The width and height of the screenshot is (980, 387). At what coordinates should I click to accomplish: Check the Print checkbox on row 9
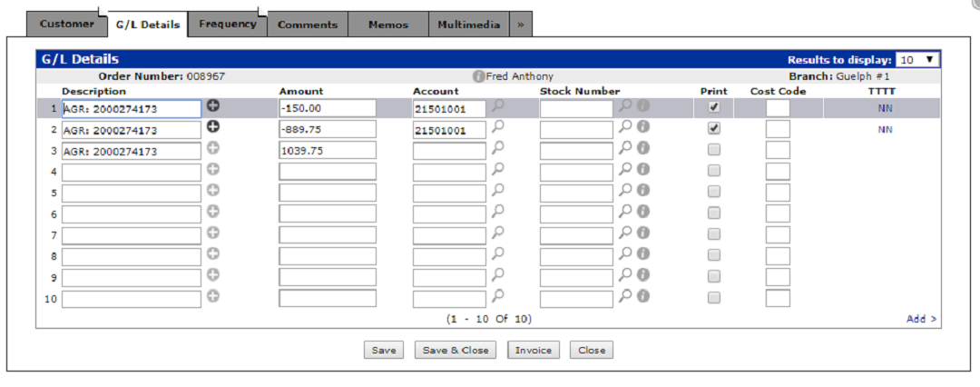(x=713, y=276)
